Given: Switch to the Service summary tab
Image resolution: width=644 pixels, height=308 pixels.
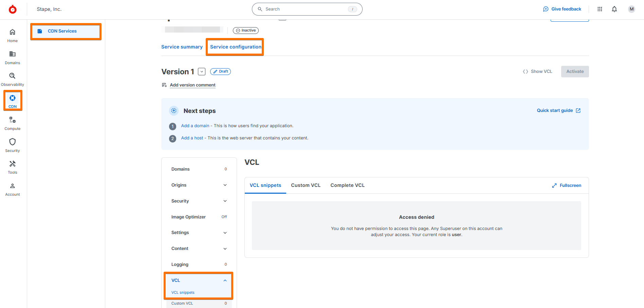Looking at the screenshot, I should tap(182, 47).
